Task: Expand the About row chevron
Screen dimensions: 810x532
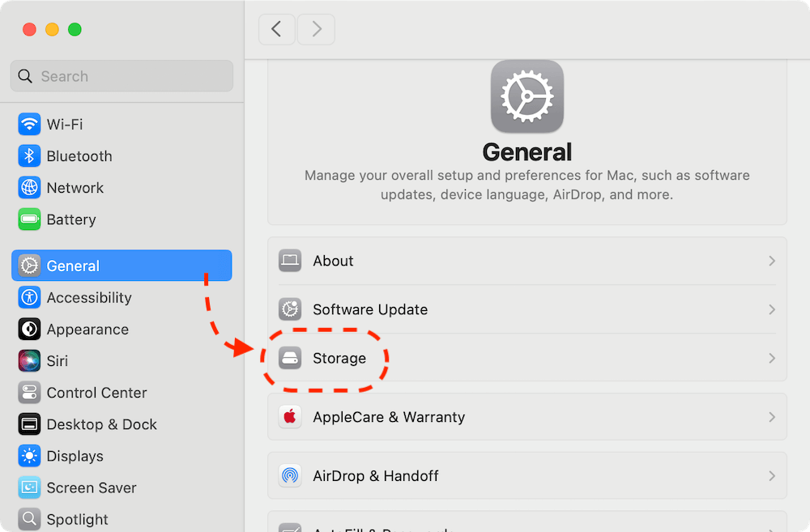Action: pyautogui.click(x=771, y=261)
